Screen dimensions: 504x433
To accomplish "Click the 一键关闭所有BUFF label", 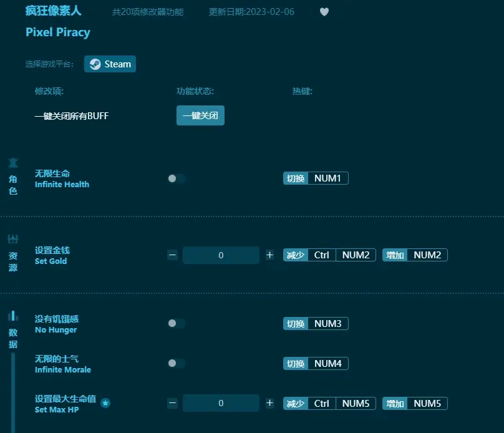I will pyautogui.click(x=72, y=115).
